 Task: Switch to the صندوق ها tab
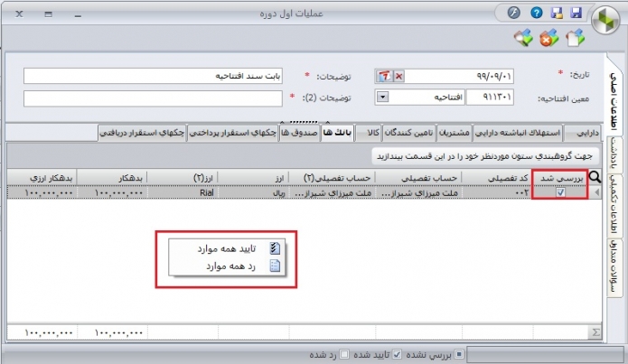pos(297,132)
